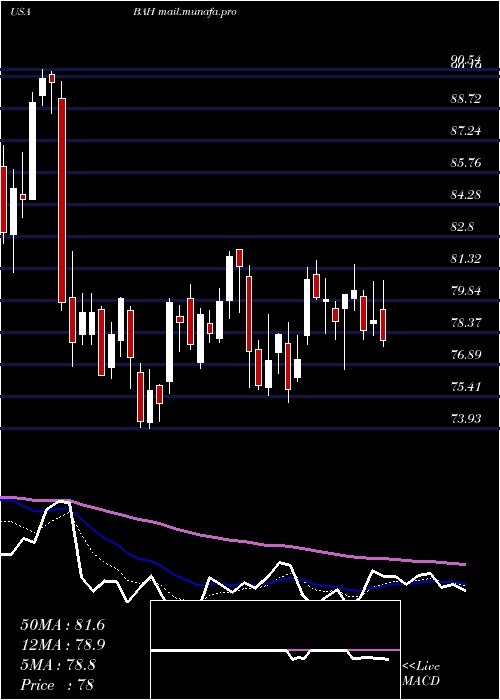Click inside the MACD inset chart
This screenshot has height=700, width=500.
click(275, 650)
